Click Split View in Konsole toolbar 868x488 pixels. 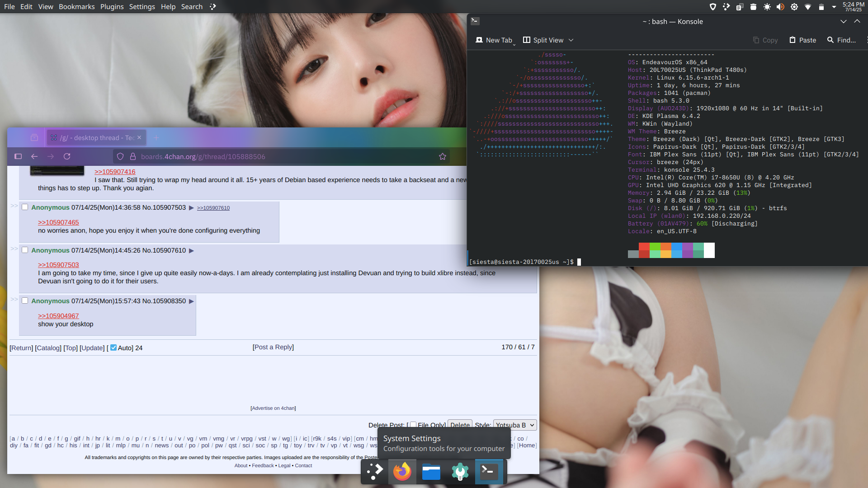pyautogui.click(x=543, y=40)
